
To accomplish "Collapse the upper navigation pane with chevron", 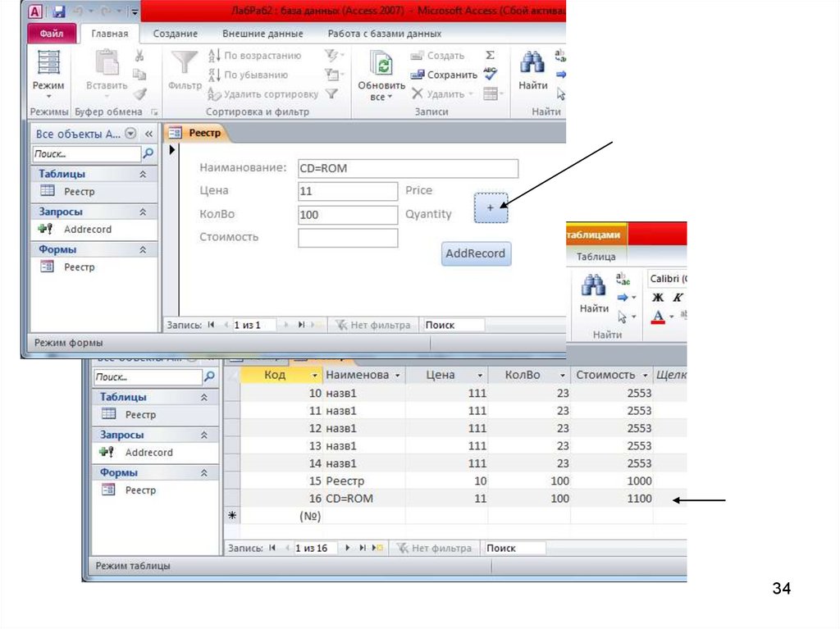I will click(x=148, y=134).
